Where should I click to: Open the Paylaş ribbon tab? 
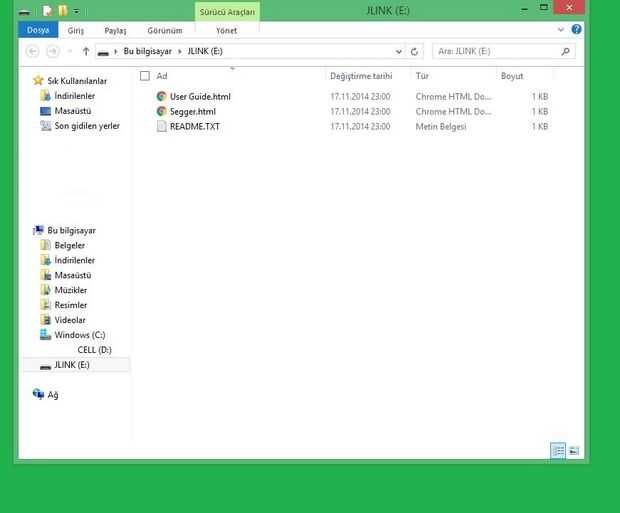coord(115,30)
